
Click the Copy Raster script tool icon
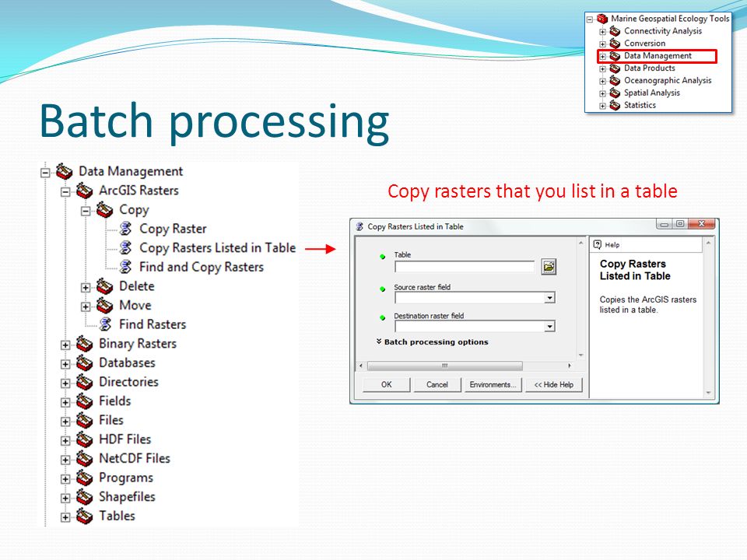126,229
